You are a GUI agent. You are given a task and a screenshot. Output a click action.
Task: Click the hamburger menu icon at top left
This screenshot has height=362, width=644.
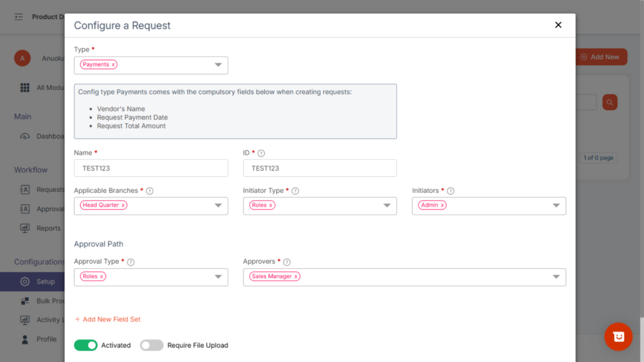19,17
